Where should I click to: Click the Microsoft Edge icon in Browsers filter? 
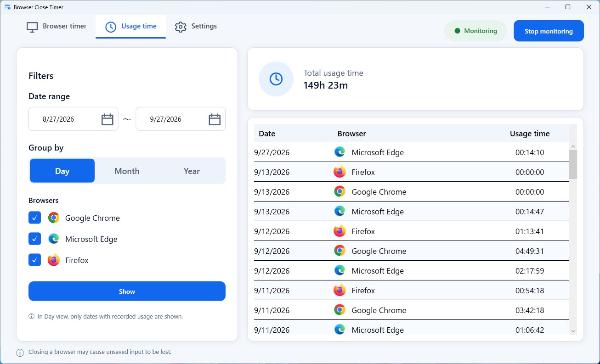(x=54, y=239)
